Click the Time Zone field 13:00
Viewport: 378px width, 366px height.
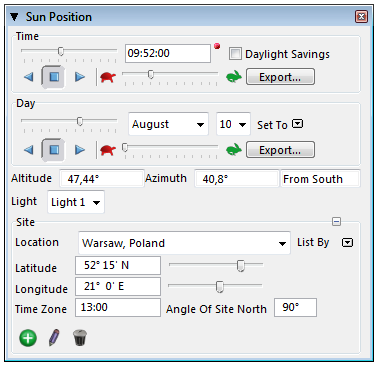[118, 307]
